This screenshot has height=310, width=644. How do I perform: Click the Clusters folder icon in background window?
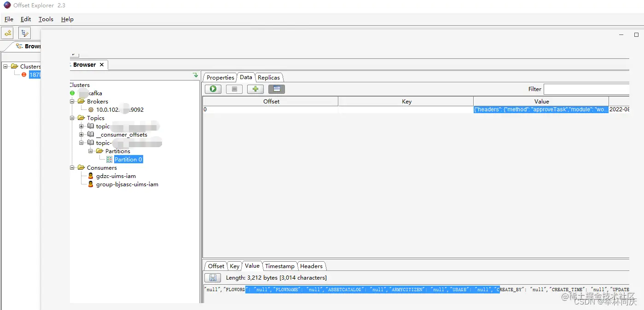click(14, 66)
